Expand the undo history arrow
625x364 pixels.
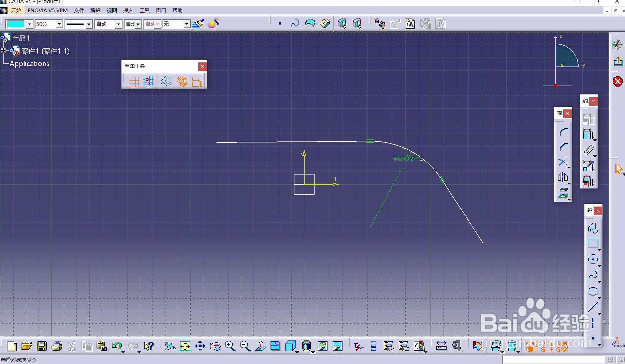[123, 352]
